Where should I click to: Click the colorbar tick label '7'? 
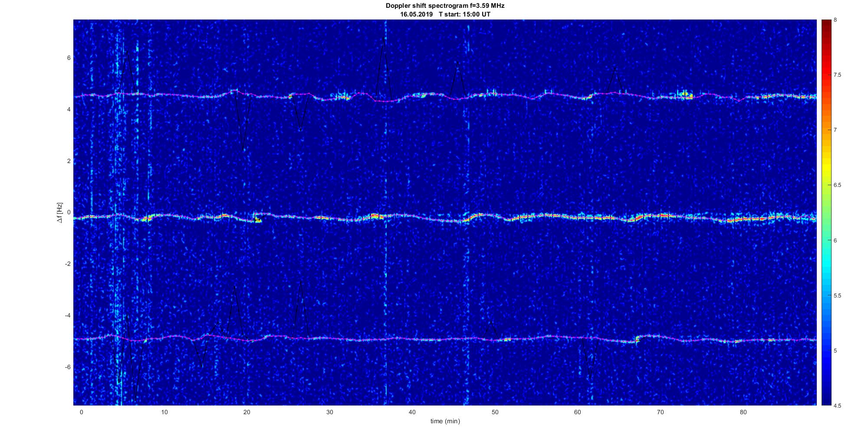click(x=835, y=130)
